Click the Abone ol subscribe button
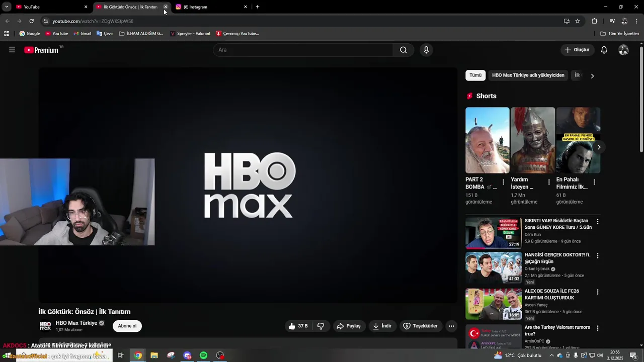This screenshot has width=644, height=362. (x=127, y=326)
